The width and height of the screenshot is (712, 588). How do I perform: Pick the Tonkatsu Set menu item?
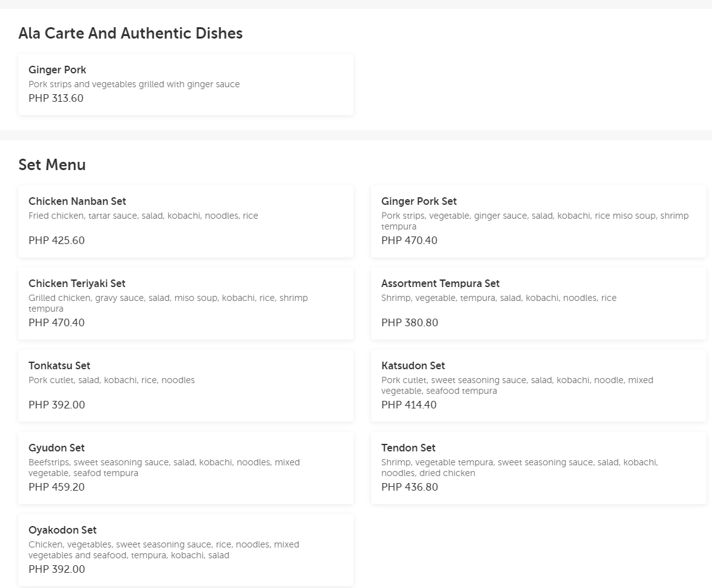pos(185,386)
